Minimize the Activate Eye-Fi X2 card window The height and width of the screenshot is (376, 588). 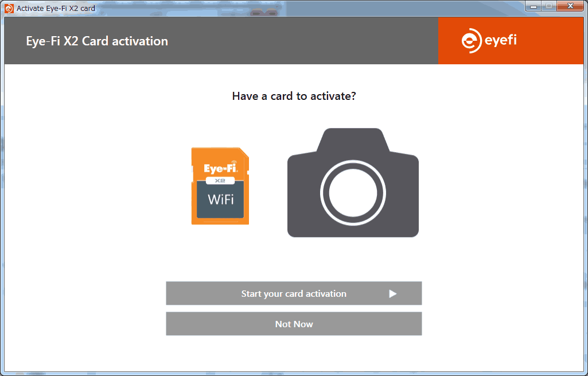[x=534, y=6]
